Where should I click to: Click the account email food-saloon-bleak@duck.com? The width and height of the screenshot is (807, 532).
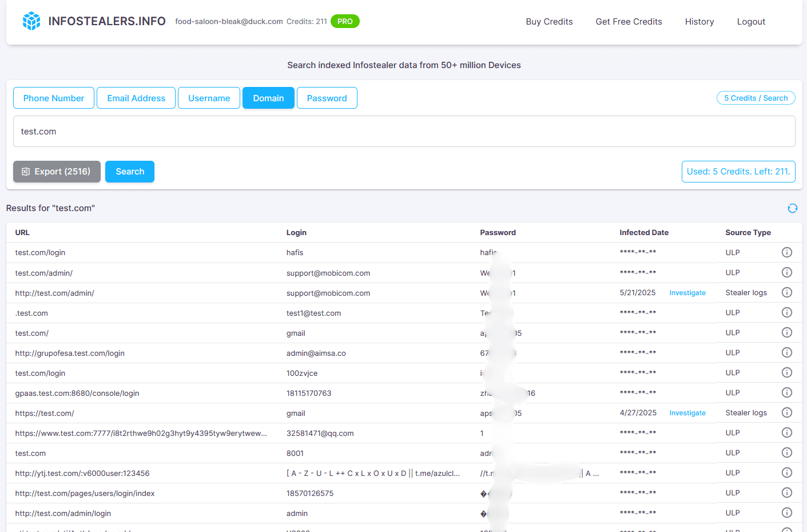click(x=229, y=21)
